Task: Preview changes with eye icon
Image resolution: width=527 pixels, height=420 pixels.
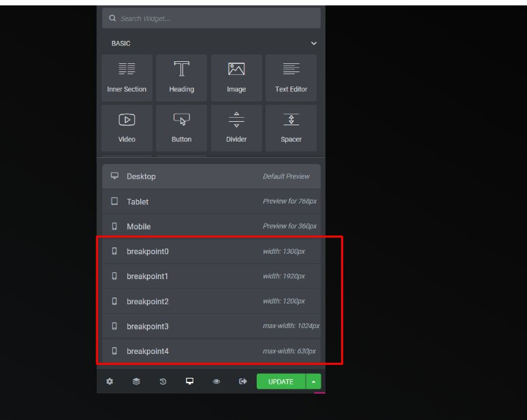Action: click(217, 381)
